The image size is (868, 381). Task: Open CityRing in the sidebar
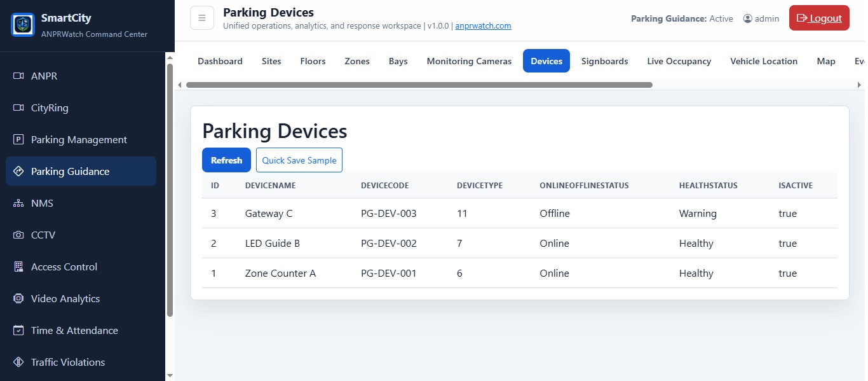[x=81, y=107]
